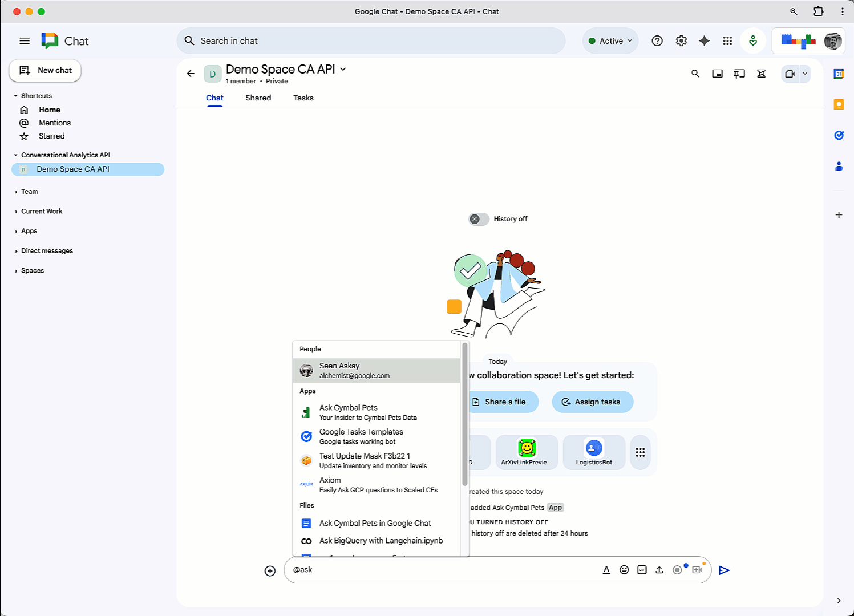The height and width of the screenshot is (616, 854).
Task: Open the video call options arrow
Action: coord(805,74)
